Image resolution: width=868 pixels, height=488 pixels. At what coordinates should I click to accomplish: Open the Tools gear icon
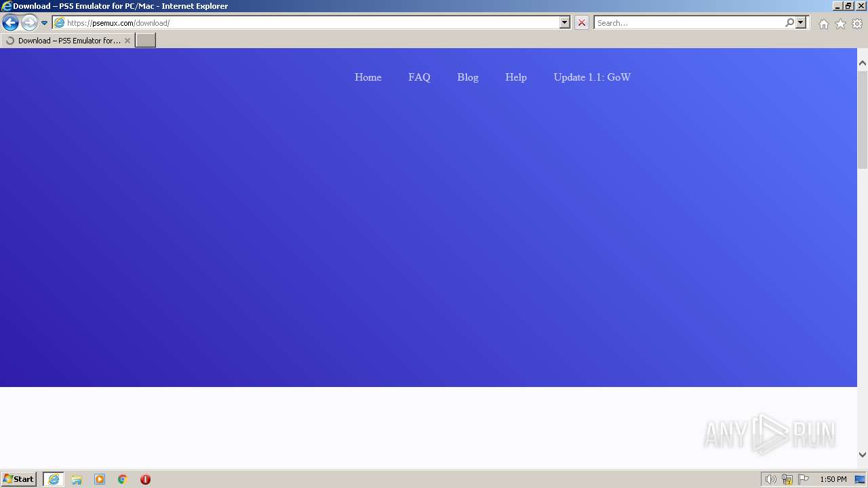coord(857,24)
